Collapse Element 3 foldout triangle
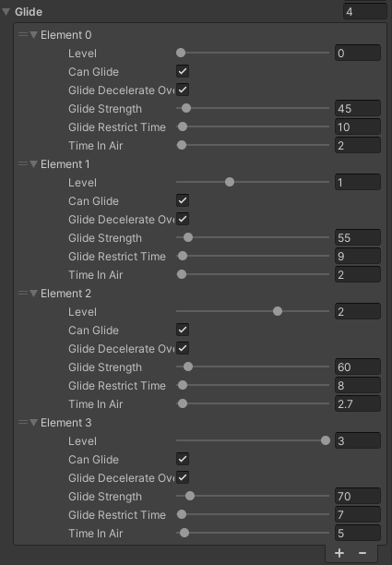This screenshot has width=392, height=565. [x=34, y=423]
